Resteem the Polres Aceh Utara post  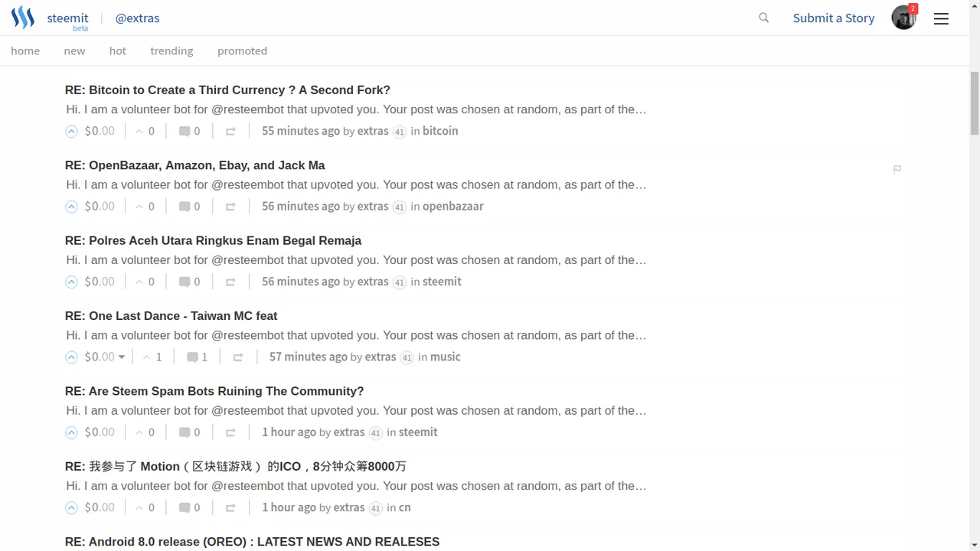click(x=230, y=282)
